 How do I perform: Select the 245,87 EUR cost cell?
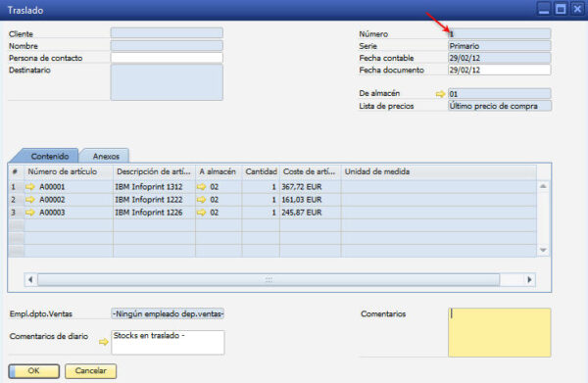310,213
